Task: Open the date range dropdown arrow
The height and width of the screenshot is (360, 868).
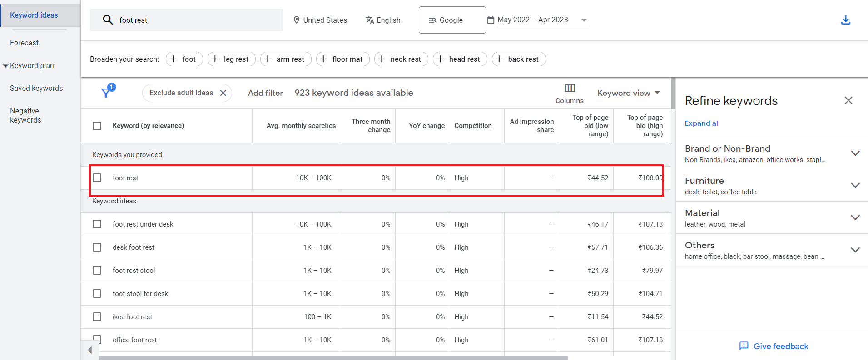Action: pos(584,20)
